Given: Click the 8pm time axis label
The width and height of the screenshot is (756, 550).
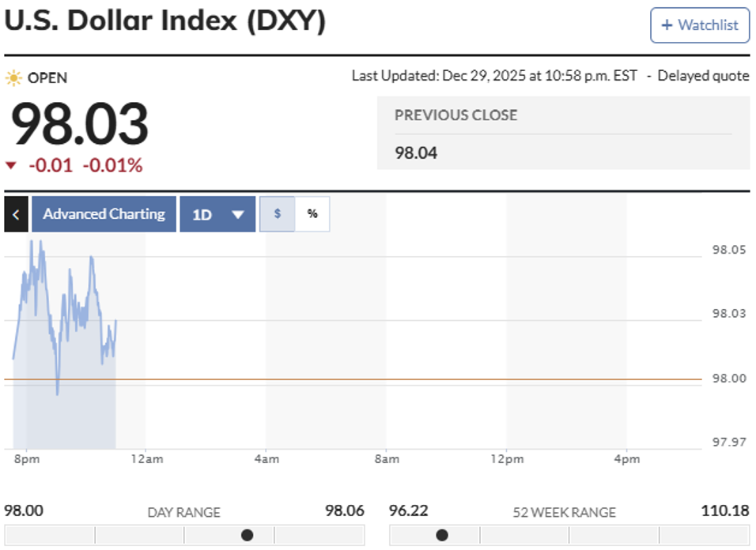Looking at the screenshot, I should (26, 459).
